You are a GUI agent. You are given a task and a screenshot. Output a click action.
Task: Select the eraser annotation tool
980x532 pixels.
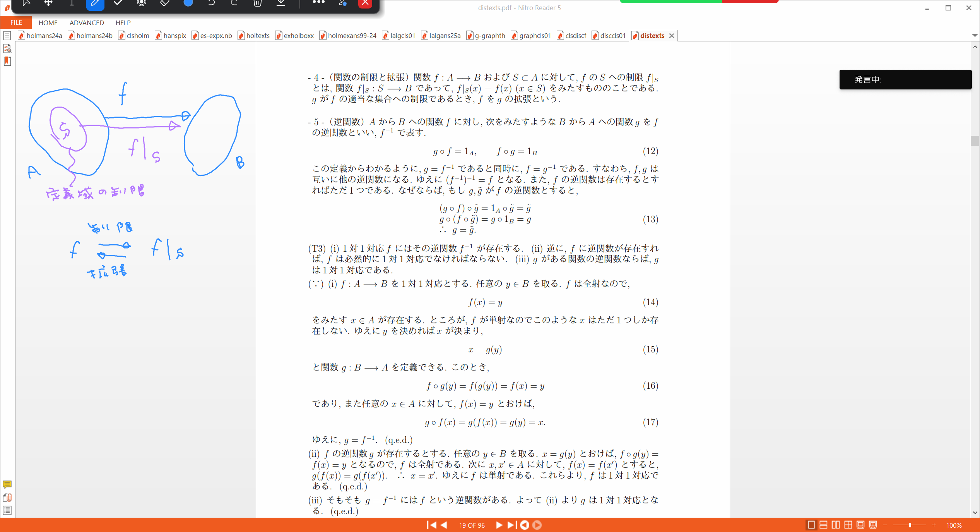[x=165, y=3]
